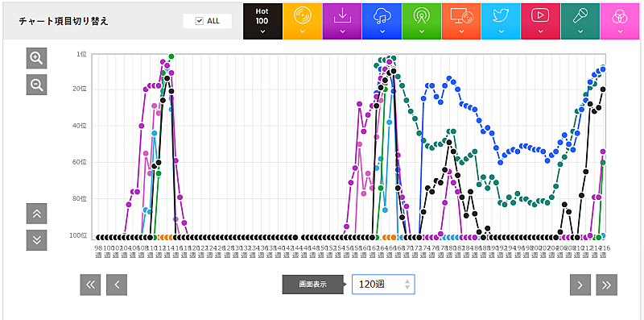Toggle the blue streaming cloud chart tile
This screenshot has height=320, width=644.
click(x=382, y=22)
